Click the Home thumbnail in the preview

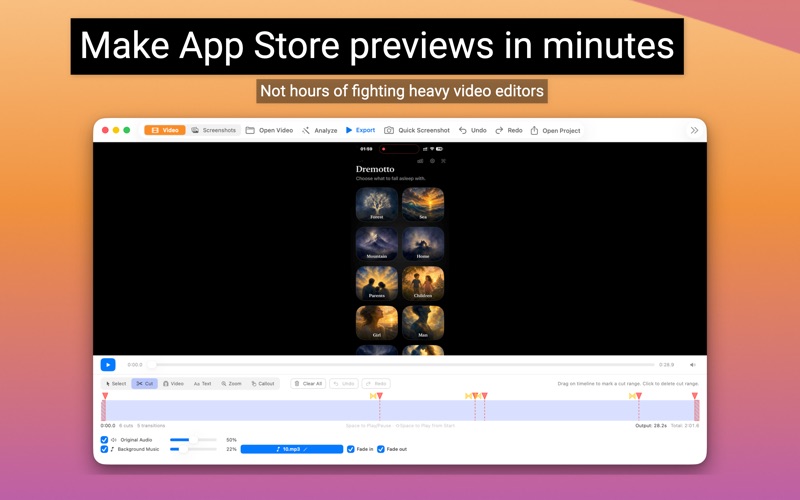point(423,244)
